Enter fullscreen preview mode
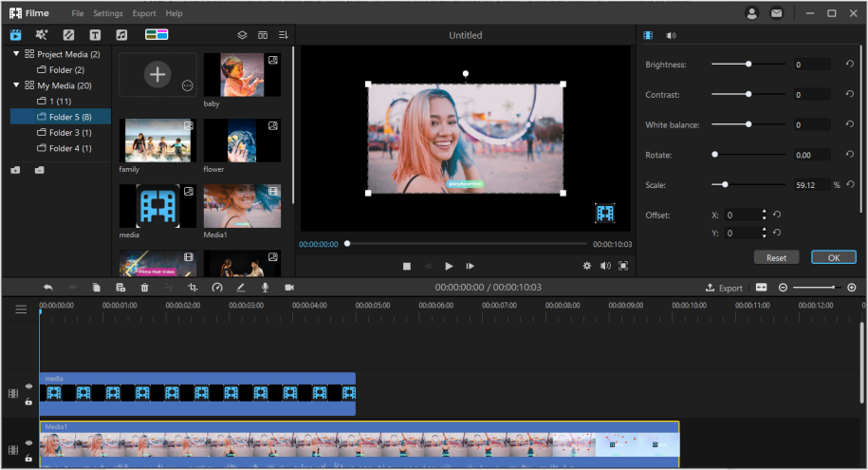 pos(623,266)
